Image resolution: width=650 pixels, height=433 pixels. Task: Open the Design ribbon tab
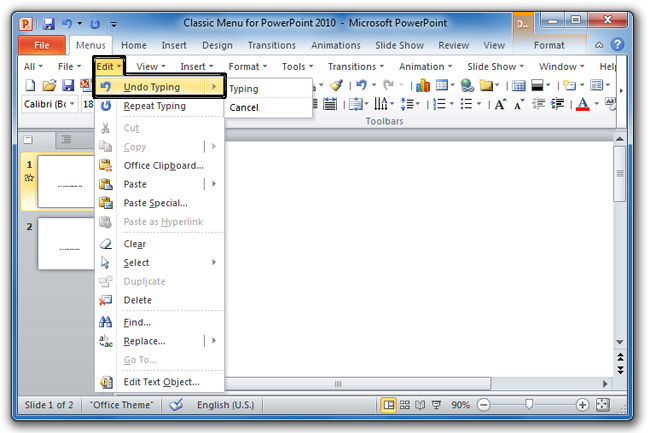coord(217,46)
